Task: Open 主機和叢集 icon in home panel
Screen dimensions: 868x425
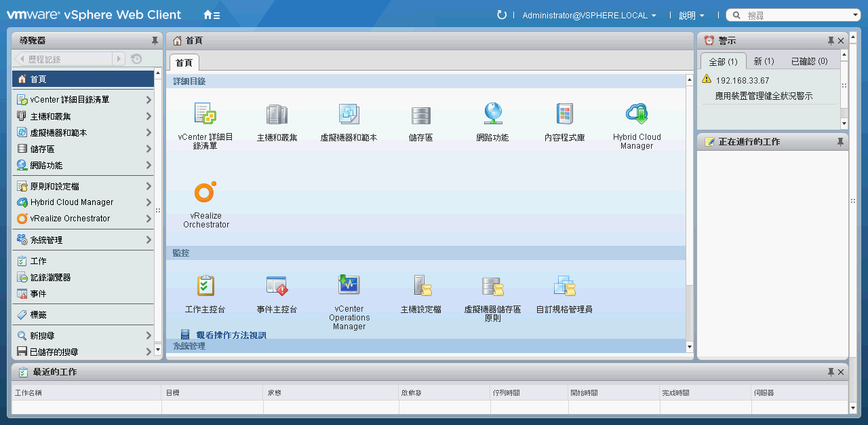Action: tap(277, 115)
